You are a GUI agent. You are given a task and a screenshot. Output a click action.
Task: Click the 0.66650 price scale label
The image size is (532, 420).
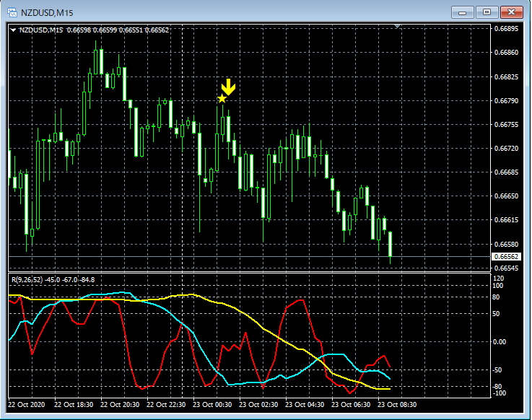[506, 196]
